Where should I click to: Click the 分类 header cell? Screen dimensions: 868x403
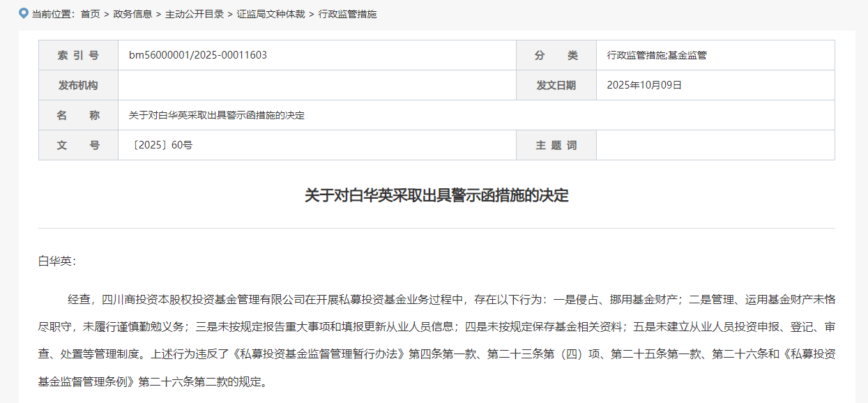pyautogui.click(x=556, y=55)
